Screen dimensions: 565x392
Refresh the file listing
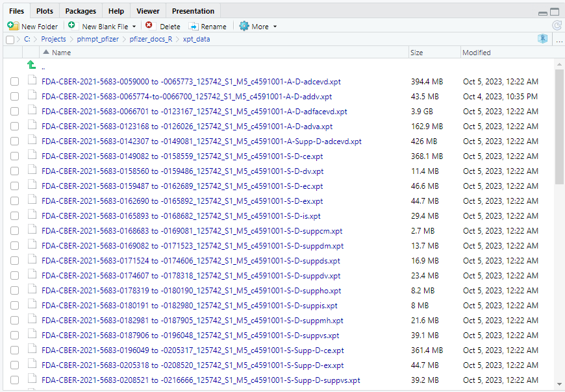(x=557, y=26)
